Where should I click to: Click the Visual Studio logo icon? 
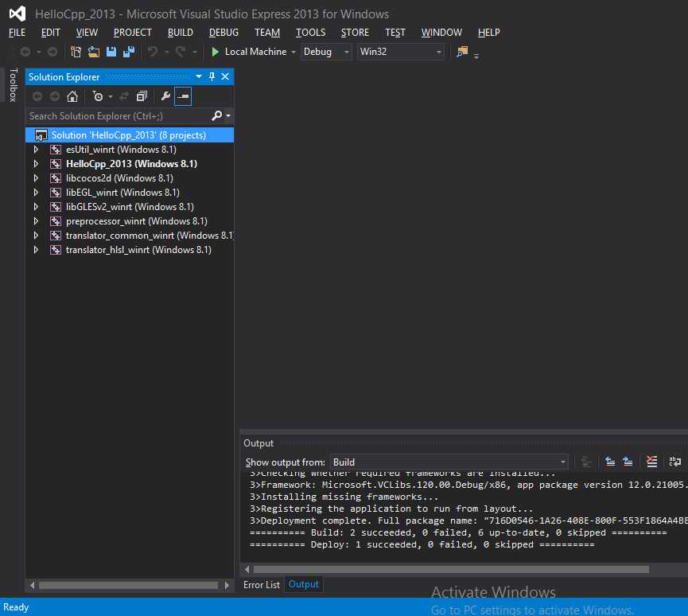[x=17, y=14]
